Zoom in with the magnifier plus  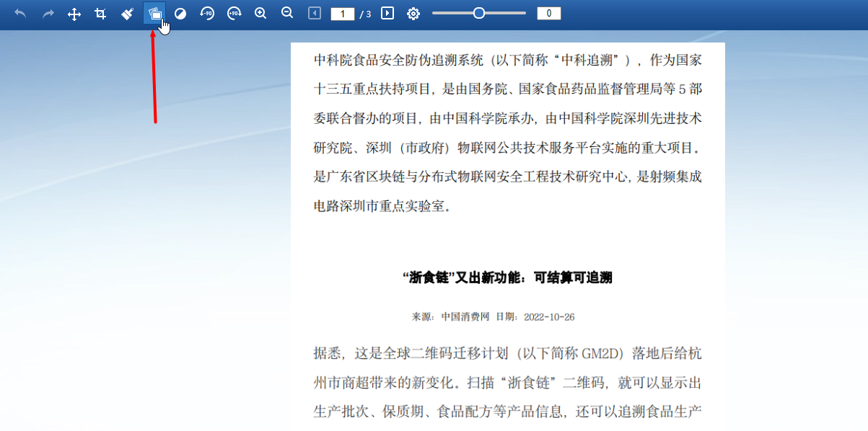260,14
